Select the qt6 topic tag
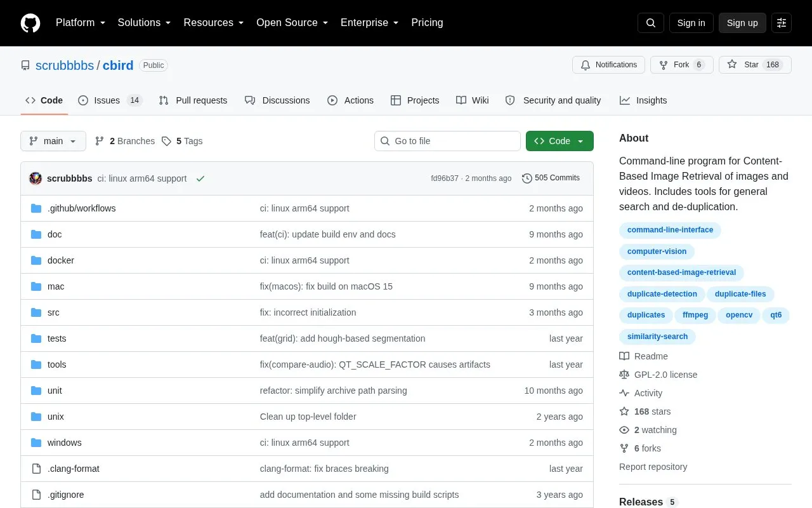 [x=776, y=315]
